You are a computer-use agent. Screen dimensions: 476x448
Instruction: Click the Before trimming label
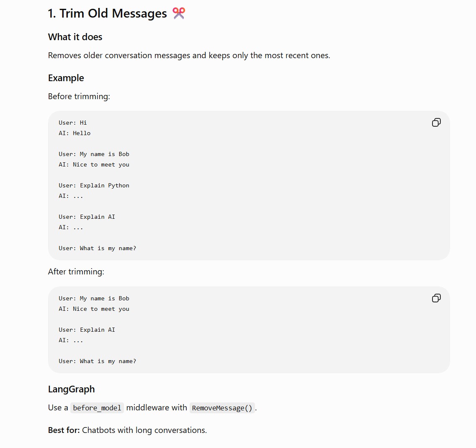[x=79, y=97]
